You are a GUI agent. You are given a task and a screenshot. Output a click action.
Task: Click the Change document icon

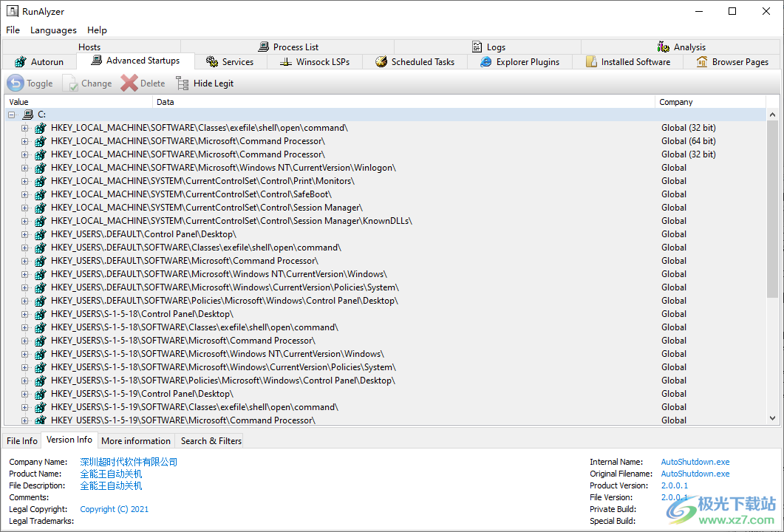click(x=70, y=83)
